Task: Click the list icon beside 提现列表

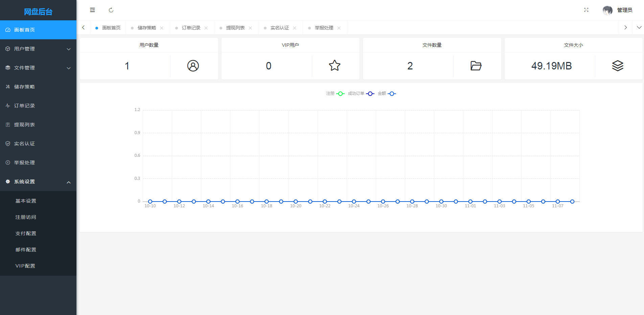Action: click(8, 125)
